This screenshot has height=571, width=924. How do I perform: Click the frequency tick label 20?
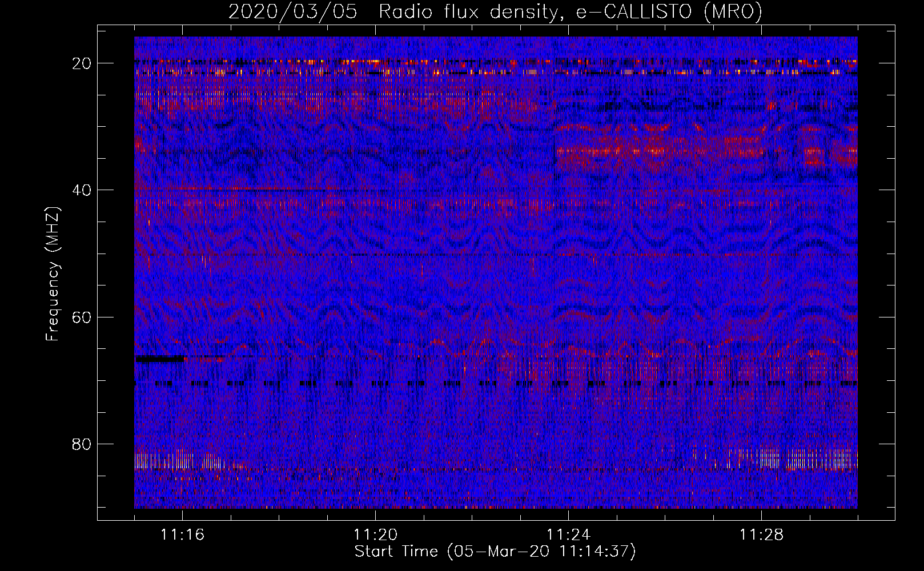(x=82, y=63)
